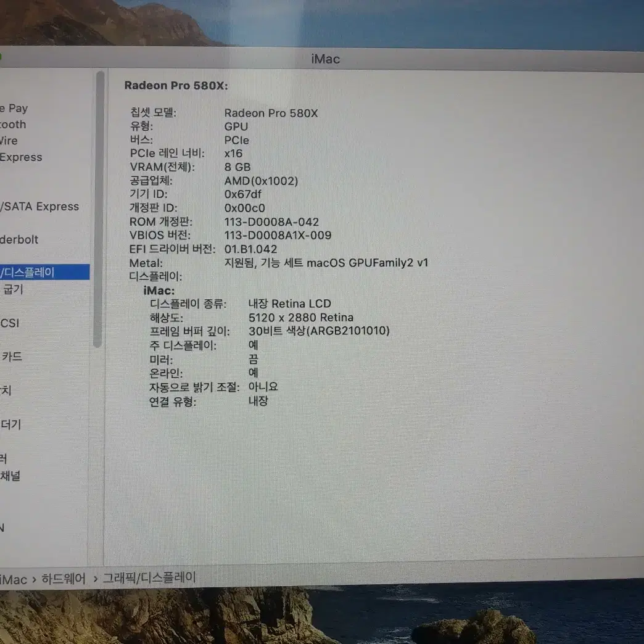Click the VBIOS value '113-D0008A1X-009'
The image size is (644, 644).
(278, 236)
